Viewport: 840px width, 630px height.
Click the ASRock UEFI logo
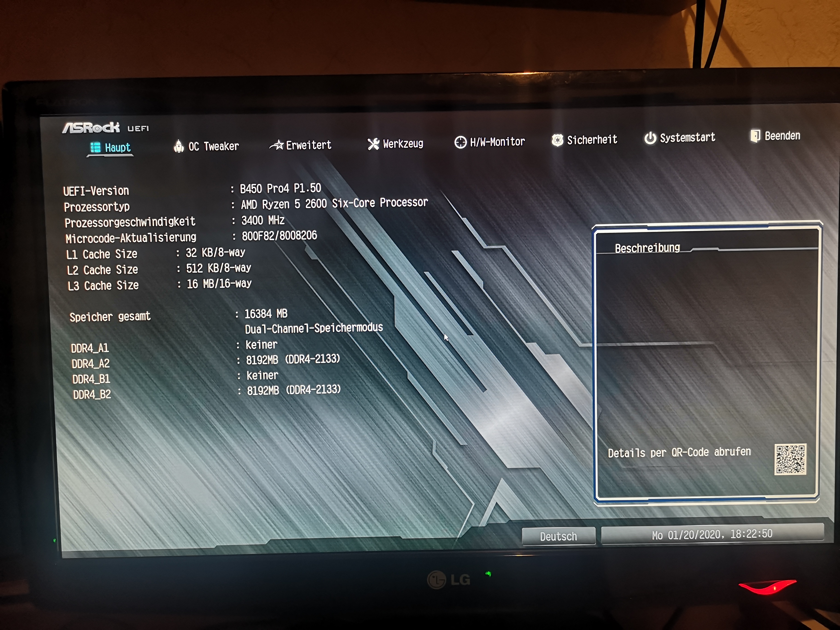point(105,128)
